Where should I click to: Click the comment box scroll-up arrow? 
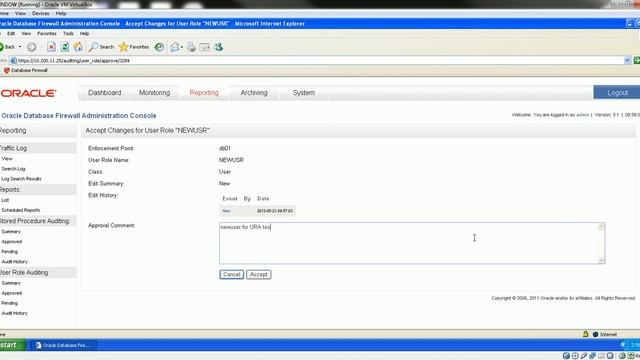click(601, 227)
